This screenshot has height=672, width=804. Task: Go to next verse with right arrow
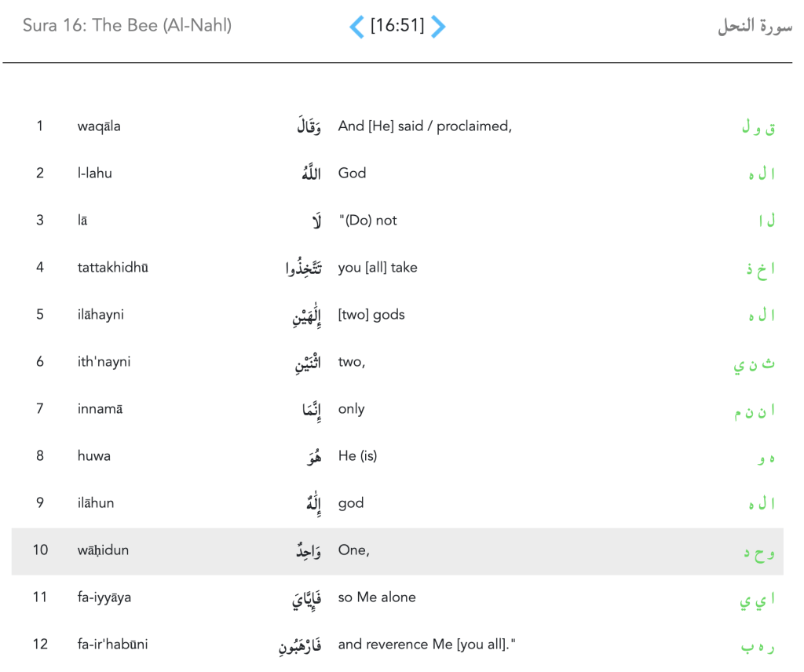[x=438, y=27]
